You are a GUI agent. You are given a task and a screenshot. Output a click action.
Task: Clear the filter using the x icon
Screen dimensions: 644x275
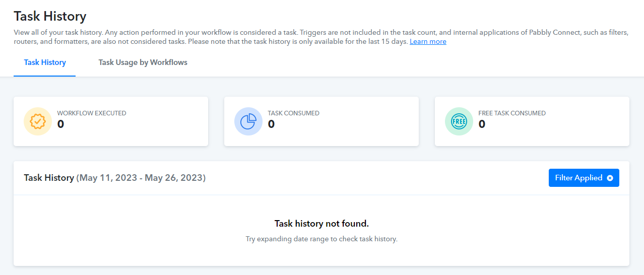[x=610, y=178]
